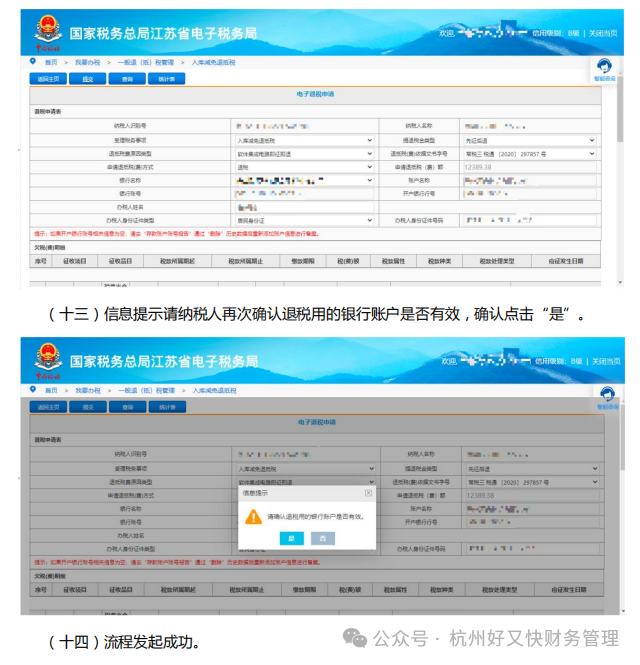Click 关闭当页 in the dimmed screenshot header
Viewport: 640px width, 665px height.
click(606, 361)
